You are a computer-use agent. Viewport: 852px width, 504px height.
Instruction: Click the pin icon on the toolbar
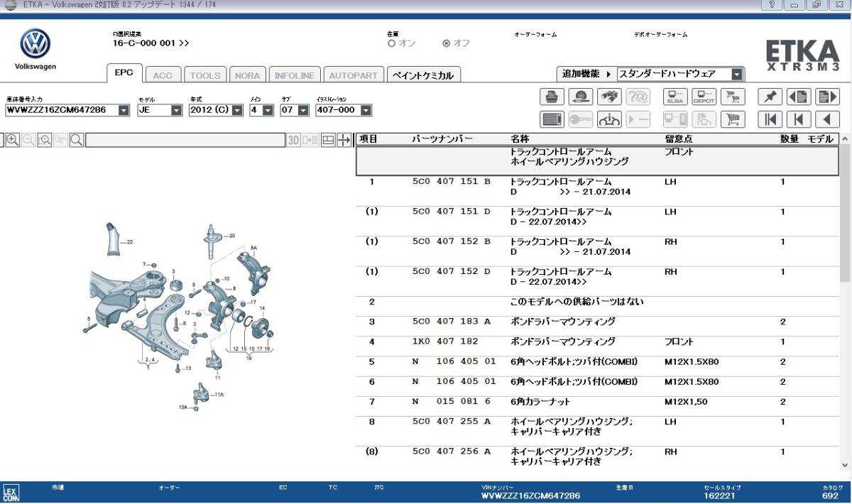770,97
